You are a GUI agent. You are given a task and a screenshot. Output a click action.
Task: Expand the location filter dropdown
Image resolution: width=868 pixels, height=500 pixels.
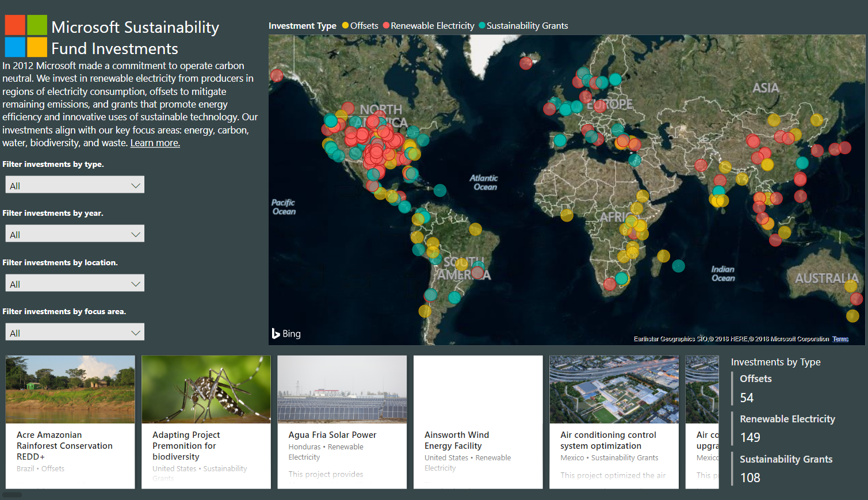click(75, 284)
